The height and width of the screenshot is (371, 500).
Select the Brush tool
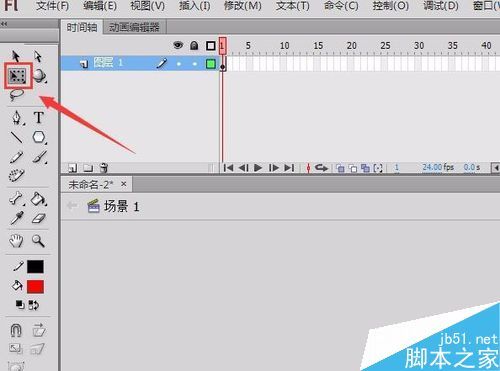[x=40, y=157]
